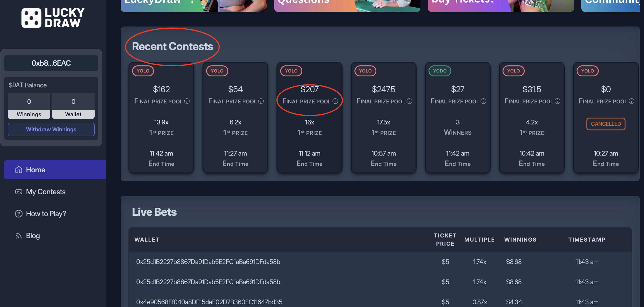
Task: Click wallet address starting 0x4e90568E
Action: point(209,302)
